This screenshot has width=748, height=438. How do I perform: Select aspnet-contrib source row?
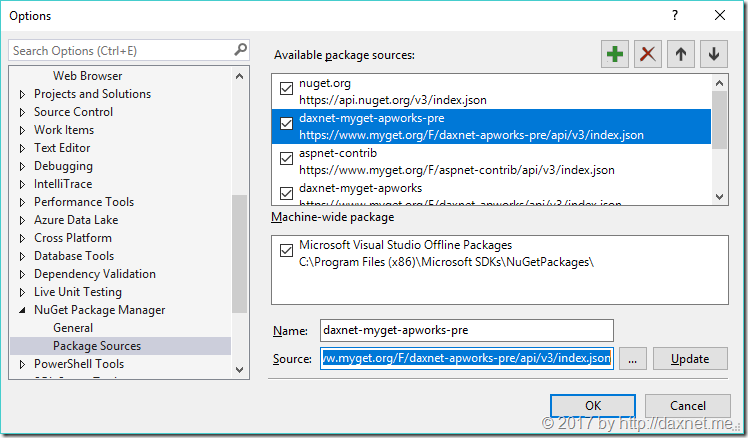491,162
